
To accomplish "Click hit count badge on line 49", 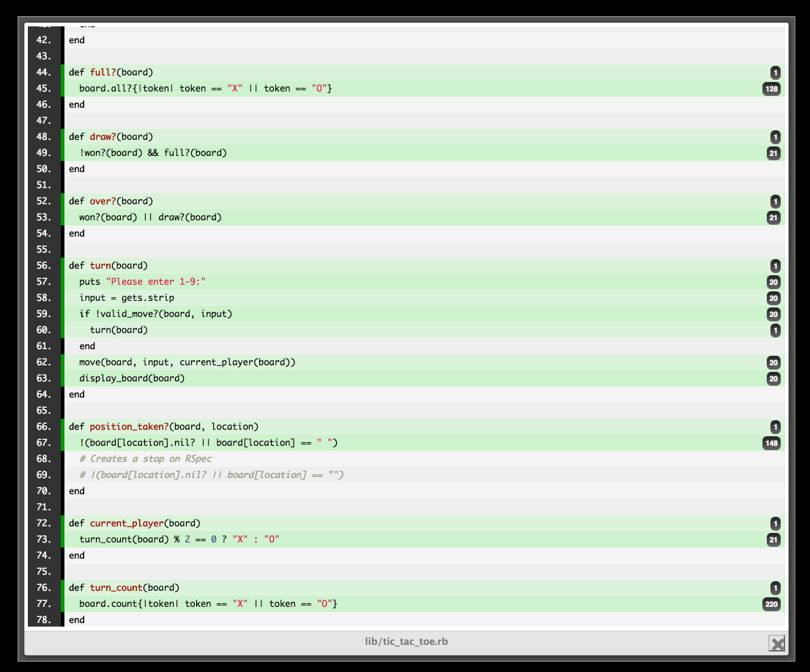I will [x=773, y=154].
